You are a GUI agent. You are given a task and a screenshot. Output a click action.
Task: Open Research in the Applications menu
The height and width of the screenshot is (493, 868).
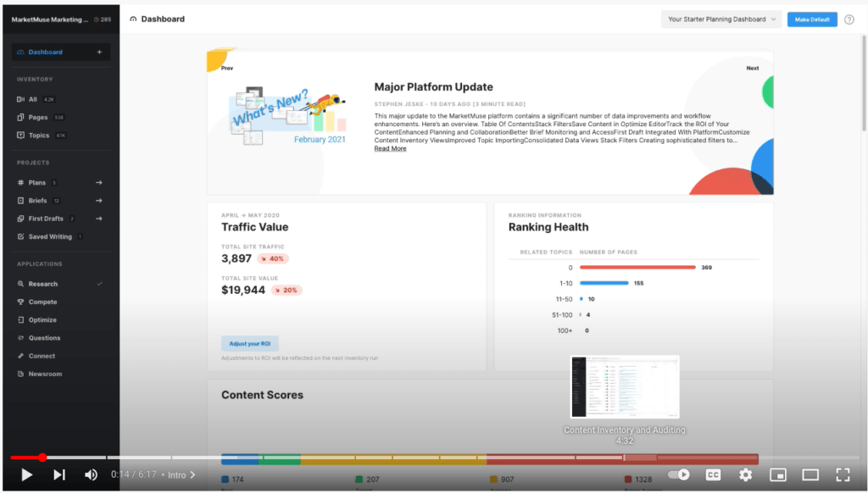pos(42,284)
